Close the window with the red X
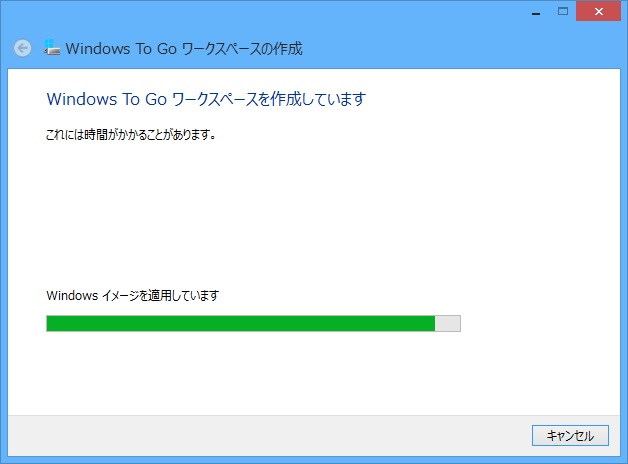The image size is (628, 464). pyautogui.click(x=598, y=12)
